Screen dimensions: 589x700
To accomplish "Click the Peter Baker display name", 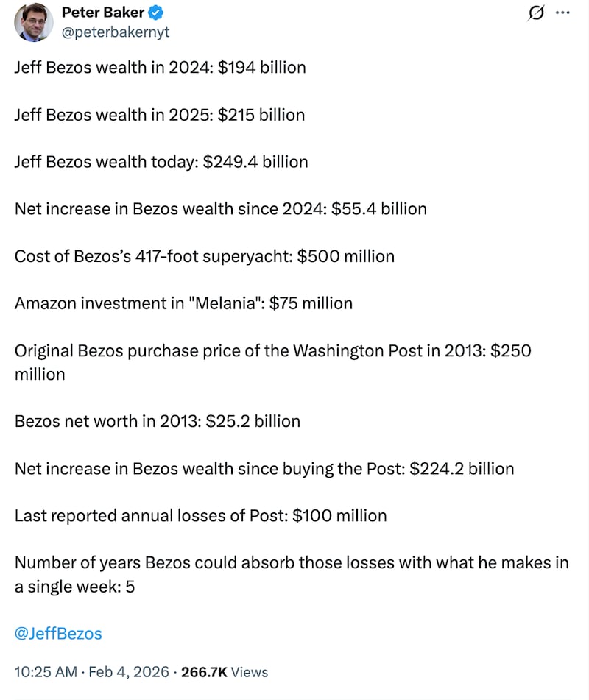I will pos(103,13).
